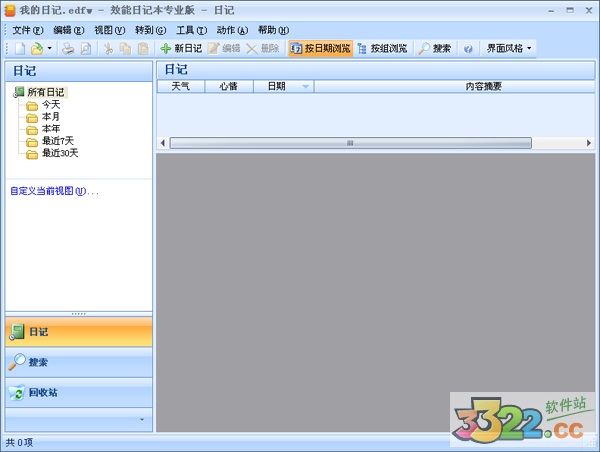Open the 帮助(H) menu

click(x=273, y=30)
